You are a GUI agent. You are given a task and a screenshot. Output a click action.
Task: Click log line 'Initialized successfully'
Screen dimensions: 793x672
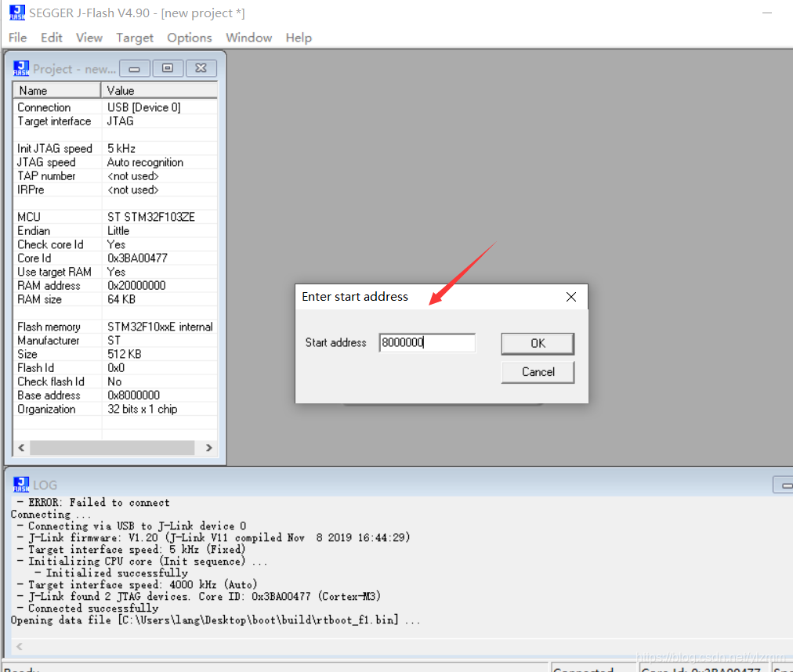coord(111,573)
